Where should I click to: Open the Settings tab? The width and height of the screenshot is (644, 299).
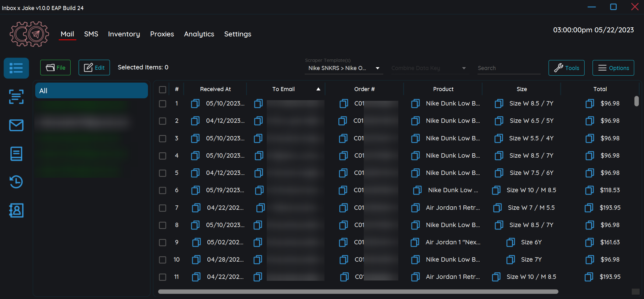(x=238, y=34)
